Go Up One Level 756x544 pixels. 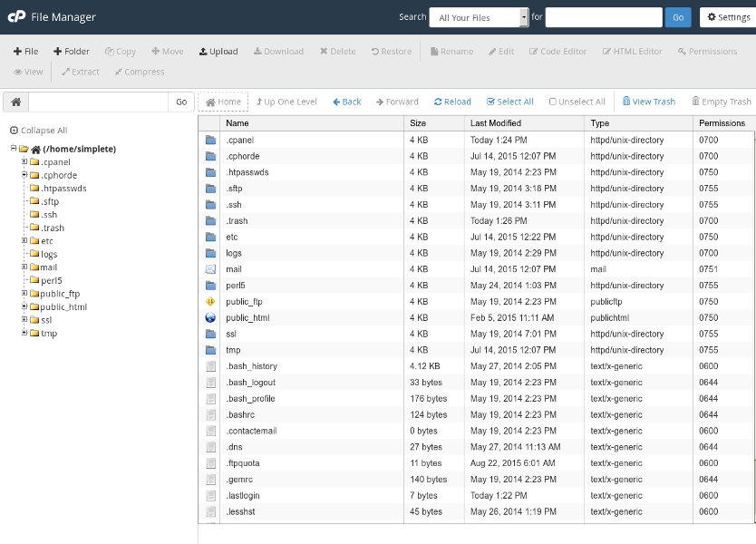pyautogui.click(x=286, y=102)
